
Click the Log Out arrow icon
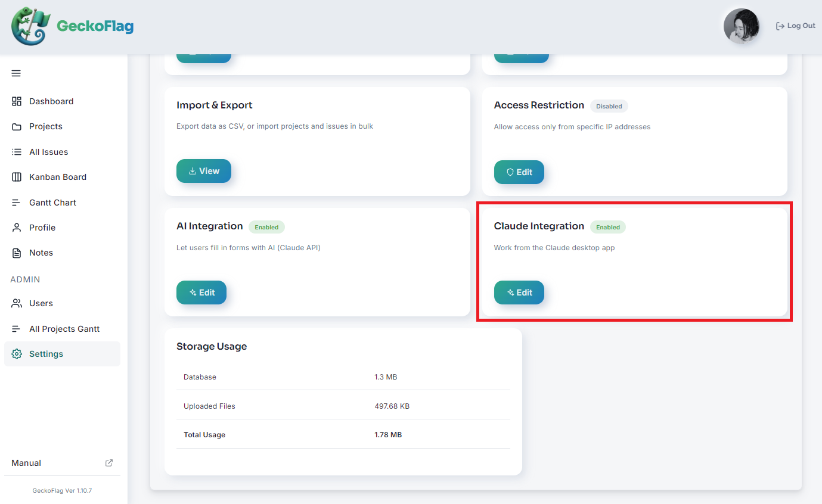780,26
